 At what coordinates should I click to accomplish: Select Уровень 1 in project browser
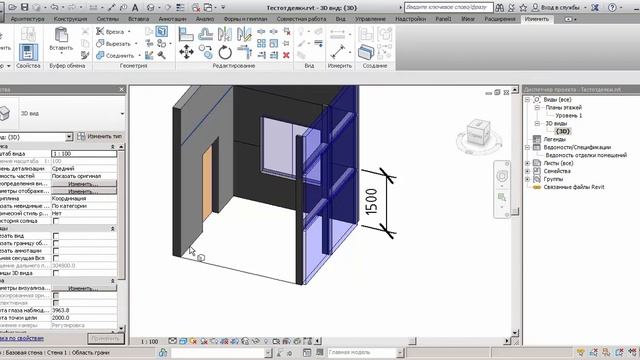pos(569,116)
